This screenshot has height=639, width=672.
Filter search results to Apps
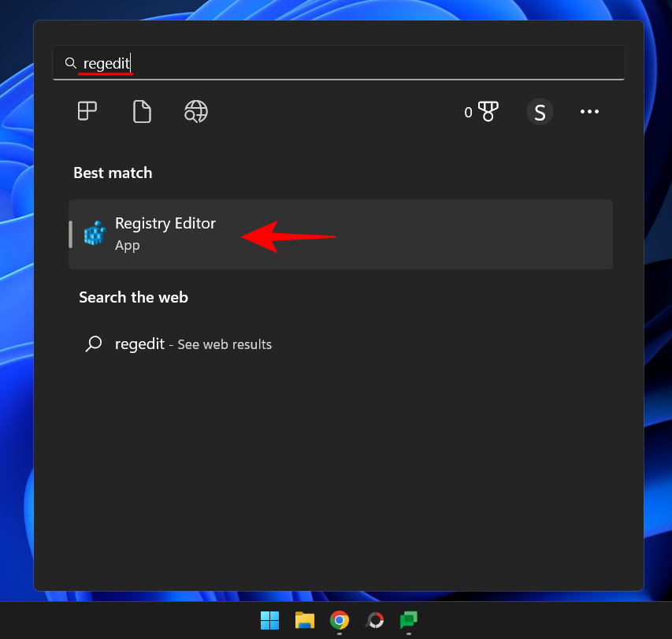click(87, 111)
